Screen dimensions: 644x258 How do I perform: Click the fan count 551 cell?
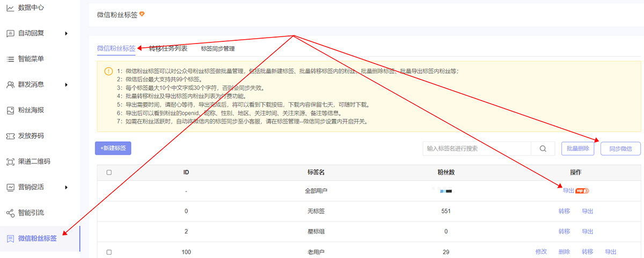tap(446, 211)
